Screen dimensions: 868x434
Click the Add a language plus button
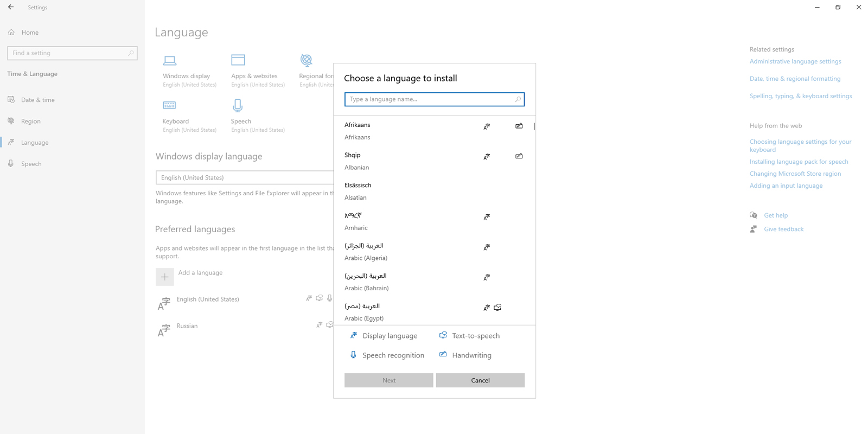165,277
